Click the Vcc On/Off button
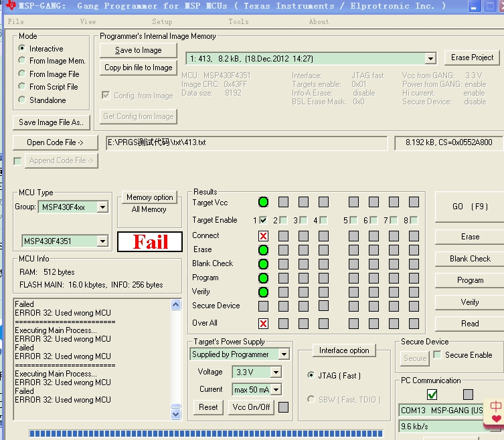This screenshot has width=504, height=440. (x=251, y=407)
